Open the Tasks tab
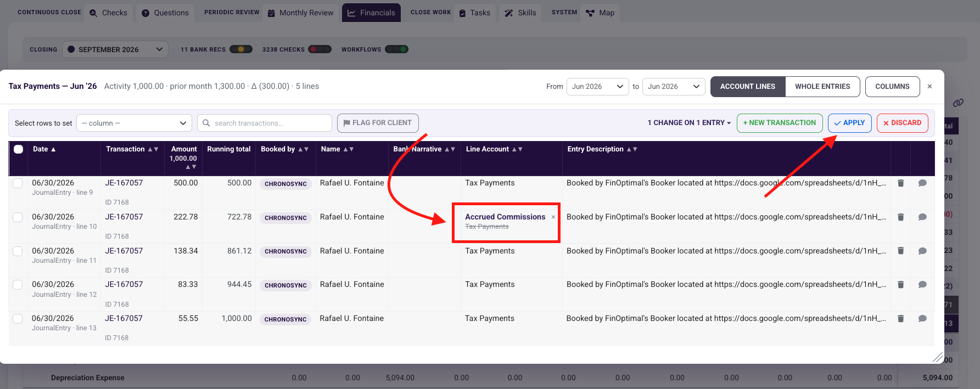Screen dimensions: 980x389 tap(474, 13)
